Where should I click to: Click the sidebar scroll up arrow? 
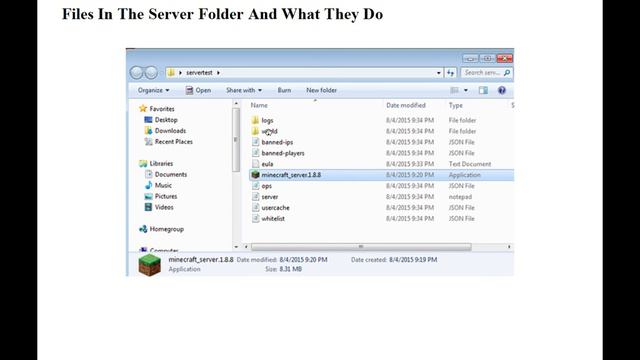point(236,104)
